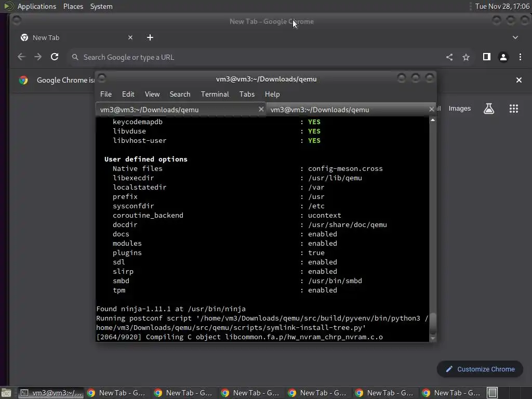Close the second terminal tab
This screenshot has width=532, height=399.
[432, 109]
